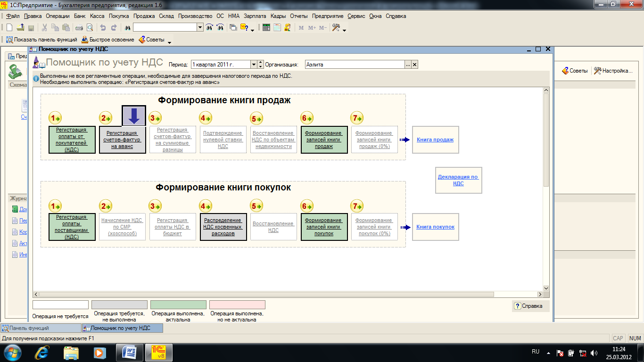The width and height of the screenshot is (644, 362).
Task: Click Быстрое освоение toolbar button
Action: click(108, 40)
